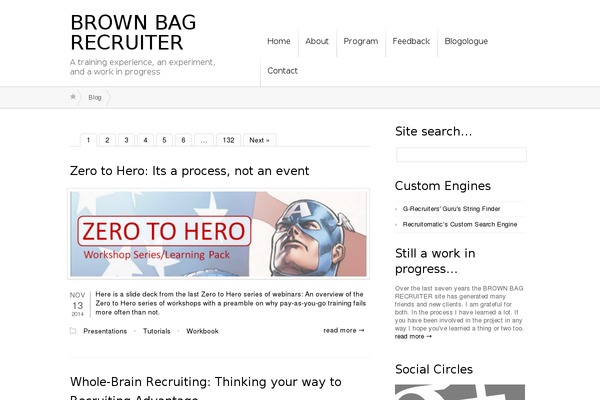Jump to last page 132
600x400 pixels.
(x=228, y=140)
